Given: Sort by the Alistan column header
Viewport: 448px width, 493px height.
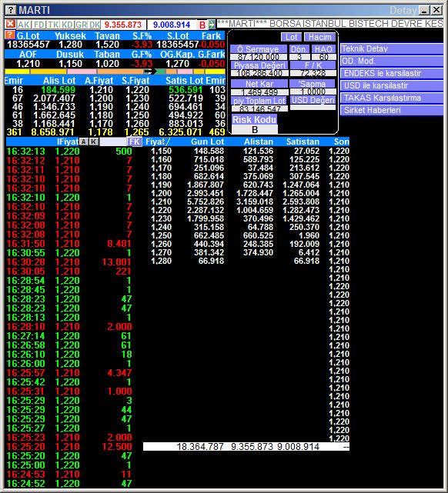Looking at the screenshot, I should tap(259, 142).
